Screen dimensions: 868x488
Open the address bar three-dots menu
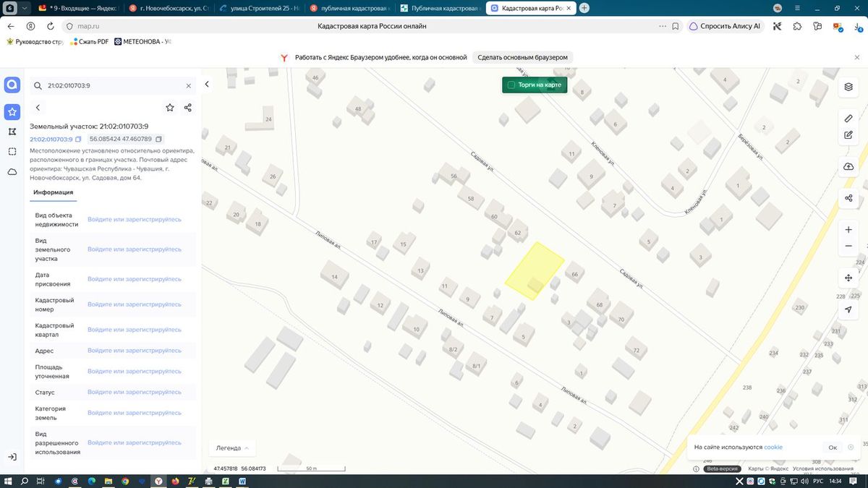[663, 26]
